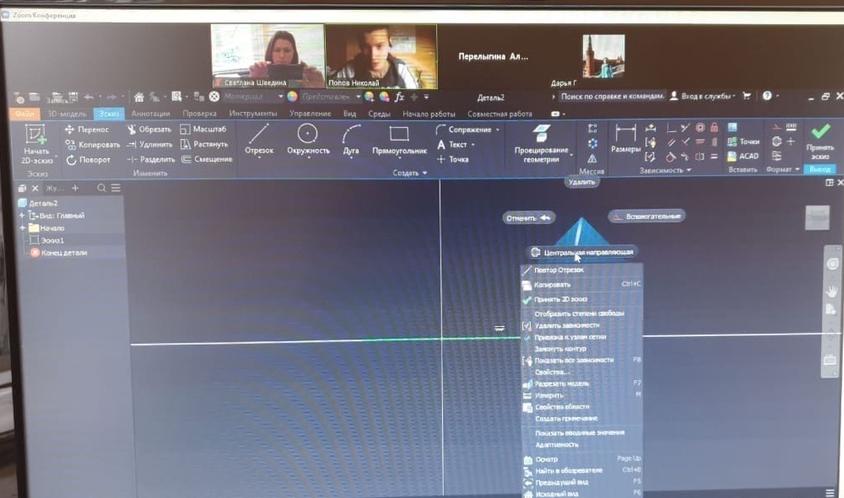Expand the Зависимость panel dropdown
Viewport: 844px width, 498px height.
point(665,170)
